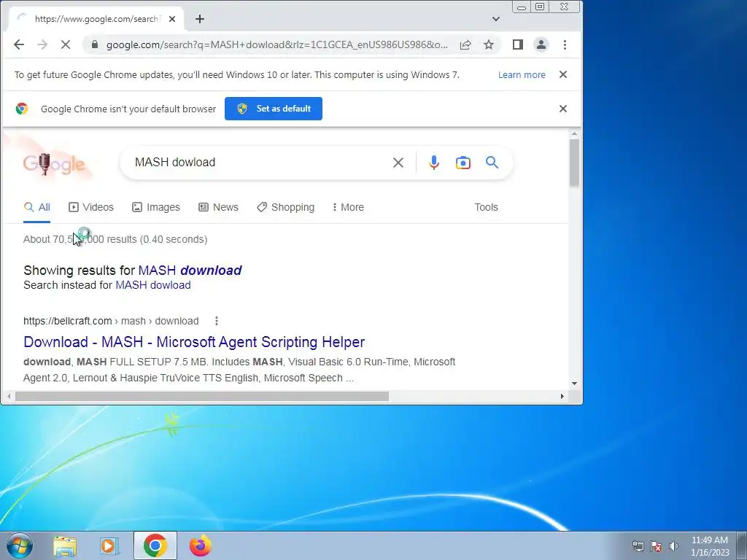
Task: Launch Firefox from the taskbar
Action: click(x=201, y=545)
